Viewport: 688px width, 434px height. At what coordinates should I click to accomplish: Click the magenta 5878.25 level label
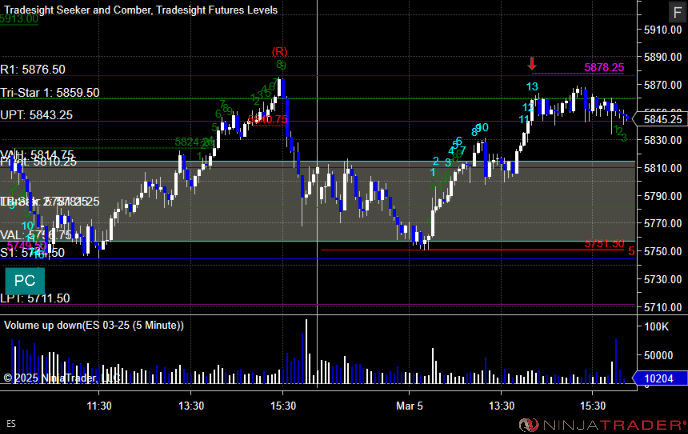click(604, 67)
